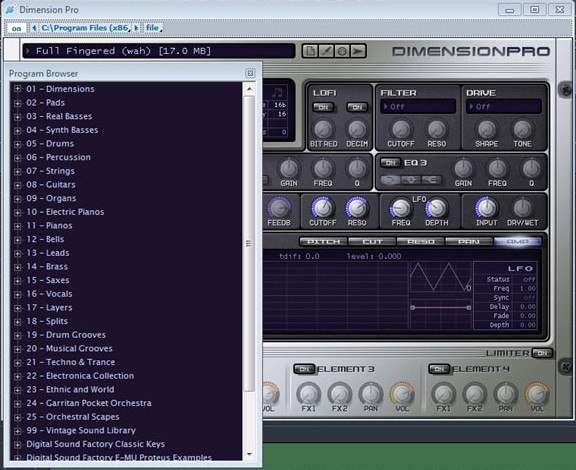Click the Drive SHAPE knob
The height and width of the screenshot is (470, 576).
pos(486,129)
